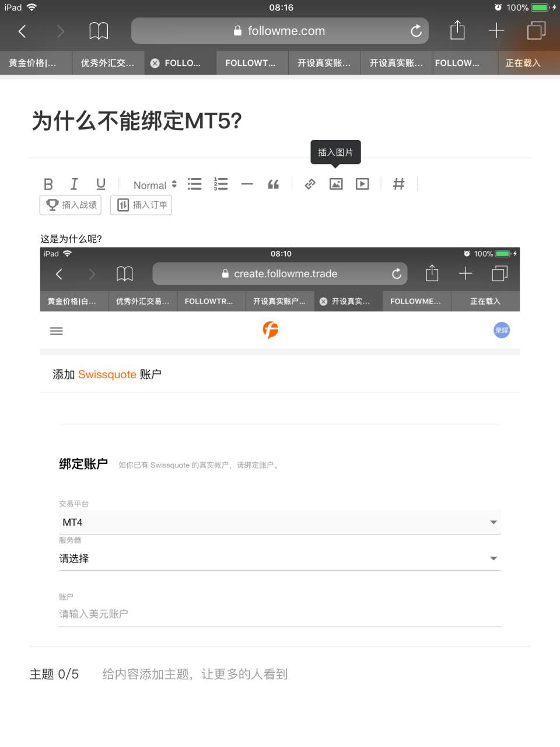Apply blockquote formatting
Screen dimensions: 560x747
[274, 184]
